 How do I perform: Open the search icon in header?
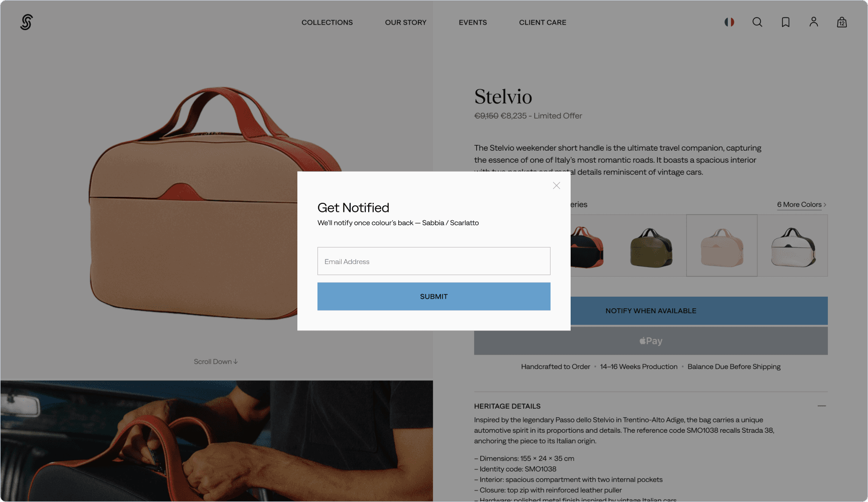(x=757, y=22)
